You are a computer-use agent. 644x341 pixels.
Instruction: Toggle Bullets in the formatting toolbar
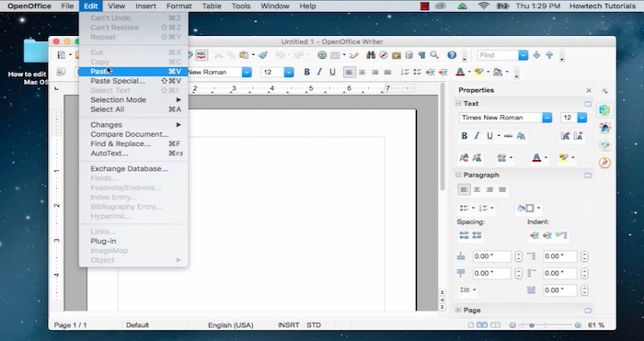coord(418,73)
